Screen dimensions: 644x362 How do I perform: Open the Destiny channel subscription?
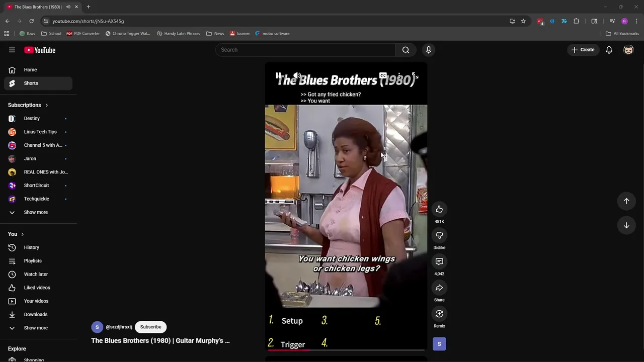click(x=38, y=118)
